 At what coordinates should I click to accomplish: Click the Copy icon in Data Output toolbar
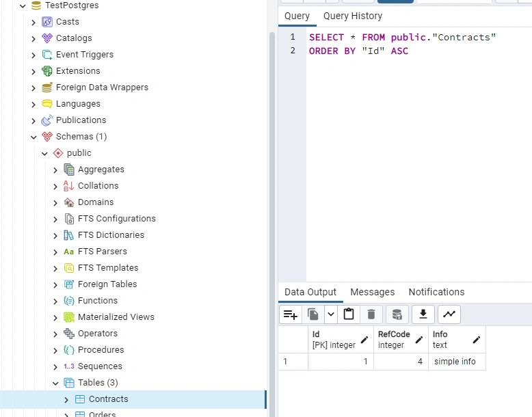tap(312, 314)
